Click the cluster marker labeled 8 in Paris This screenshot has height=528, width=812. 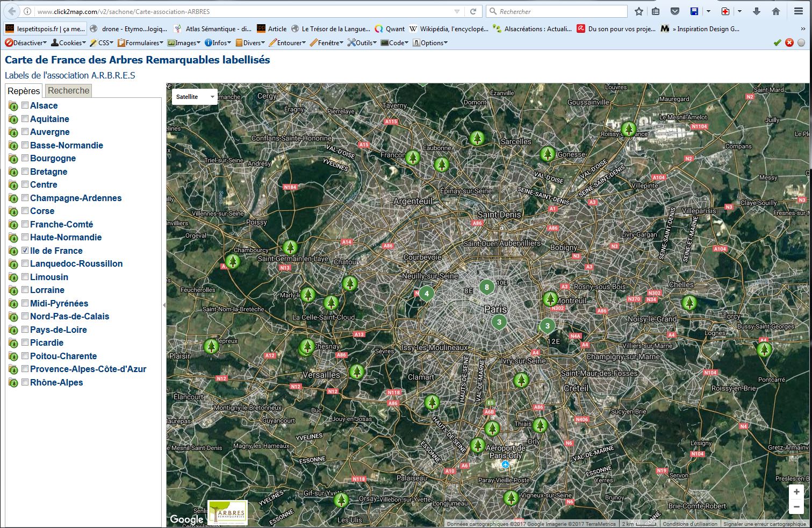pyautogui.click(x=487, y=287)
